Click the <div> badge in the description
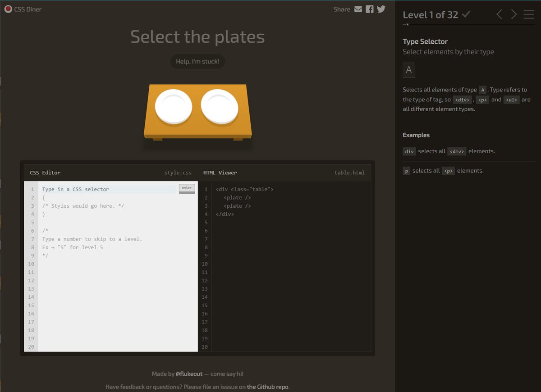Screen dimensions: 541x392 click(462, 100)
